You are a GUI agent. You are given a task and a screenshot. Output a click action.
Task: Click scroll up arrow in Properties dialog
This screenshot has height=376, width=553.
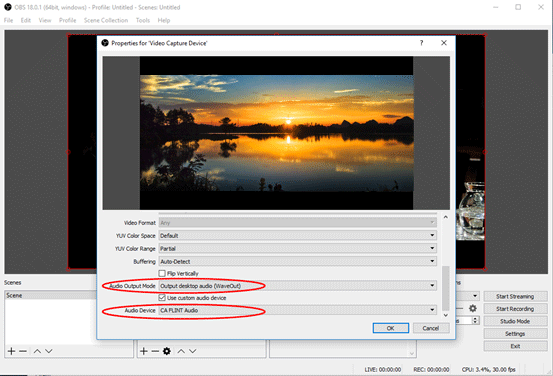446,217
